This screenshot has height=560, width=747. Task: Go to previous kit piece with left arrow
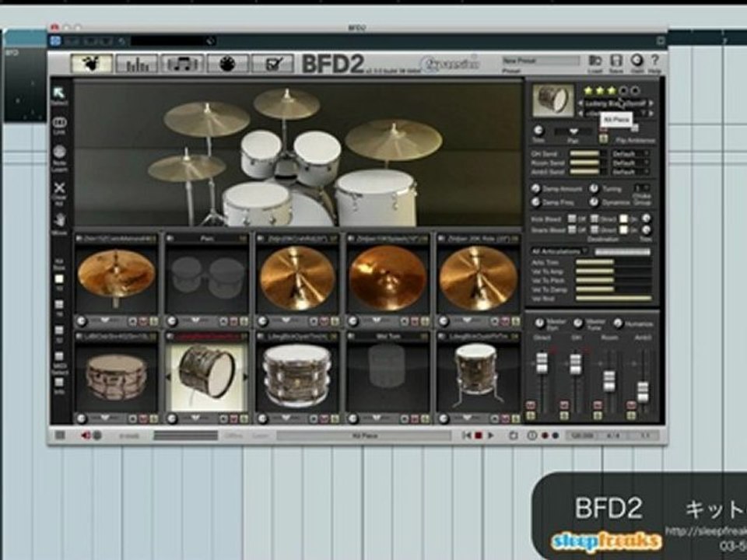580,103
